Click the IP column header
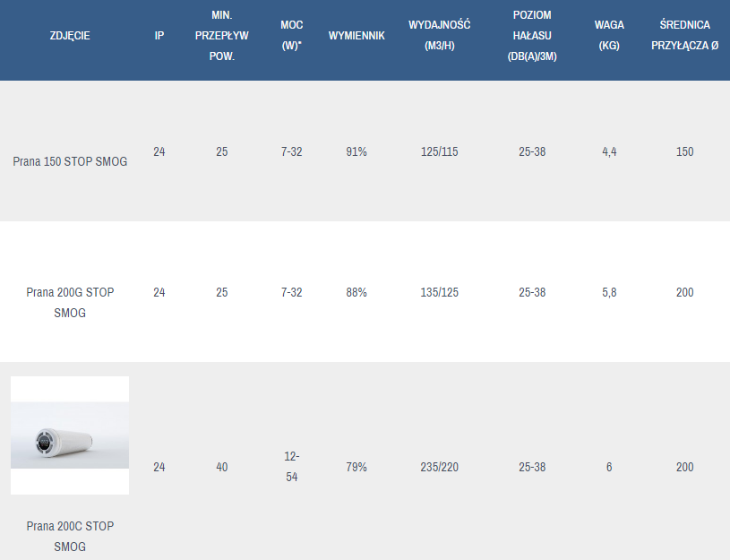The image size is (730, 560). 159,36
